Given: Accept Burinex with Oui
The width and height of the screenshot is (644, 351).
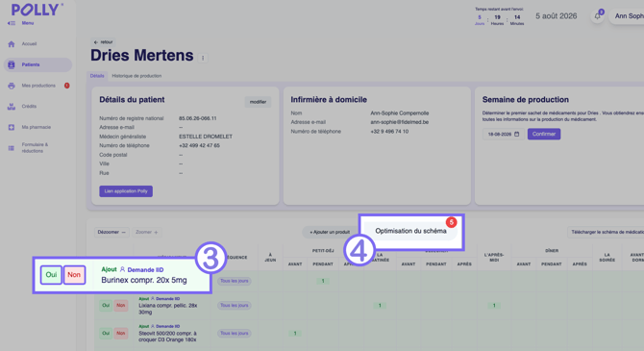Looking at the screenshot, I should tap(51, 275).
